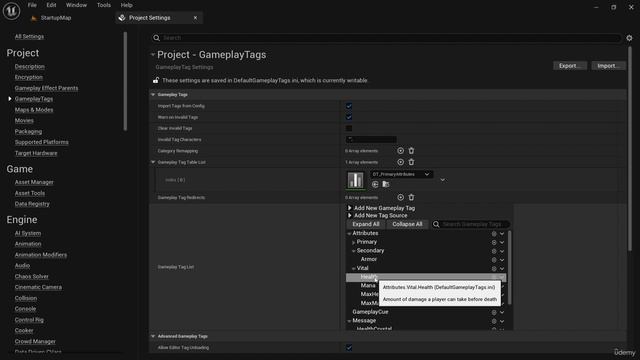Open DT_PrimaryAttributes asset dropdown
Viewport: 640px width, 360px height.
pyautogui.click(x=402, y=174)
